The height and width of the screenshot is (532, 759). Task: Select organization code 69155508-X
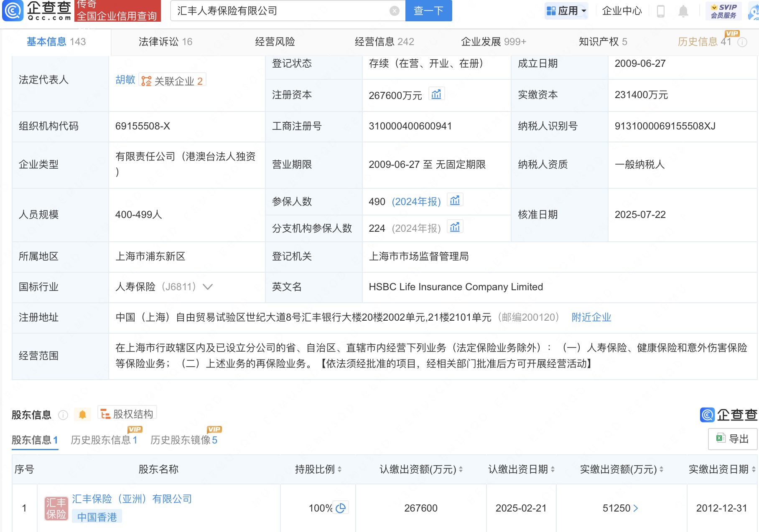tap(143, 126)
